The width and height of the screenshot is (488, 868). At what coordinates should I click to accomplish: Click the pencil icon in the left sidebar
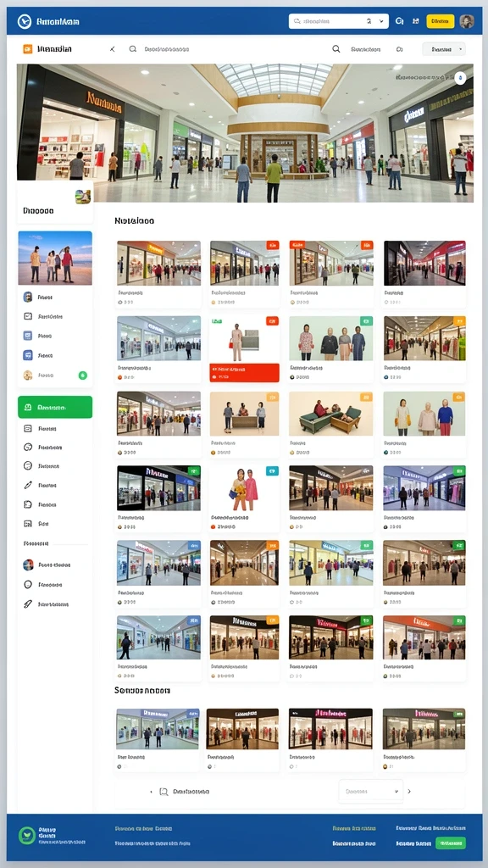click(28, 485)
